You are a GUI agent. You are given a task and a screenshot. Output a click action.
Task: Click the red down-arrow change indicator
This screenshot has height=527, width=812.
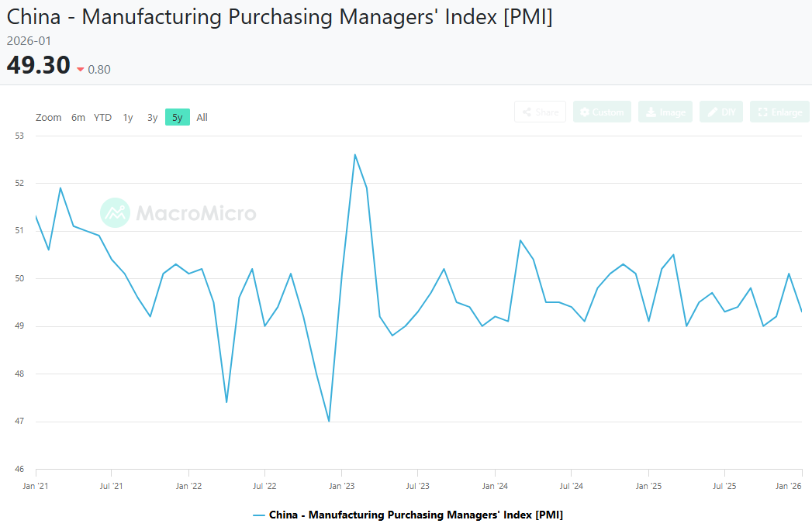click(x=80, y=70)
